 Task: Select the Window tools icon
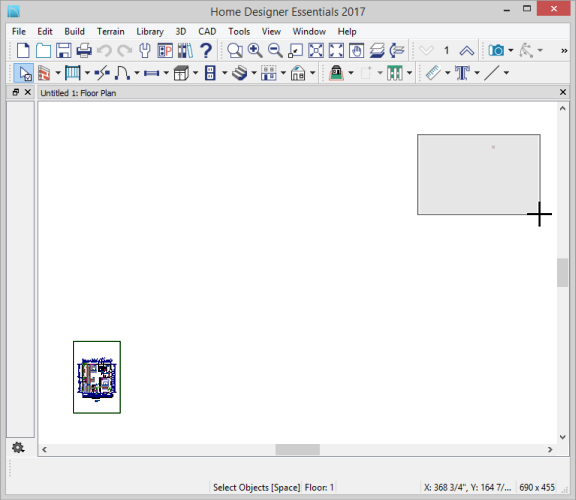click(x=151, y=73)
